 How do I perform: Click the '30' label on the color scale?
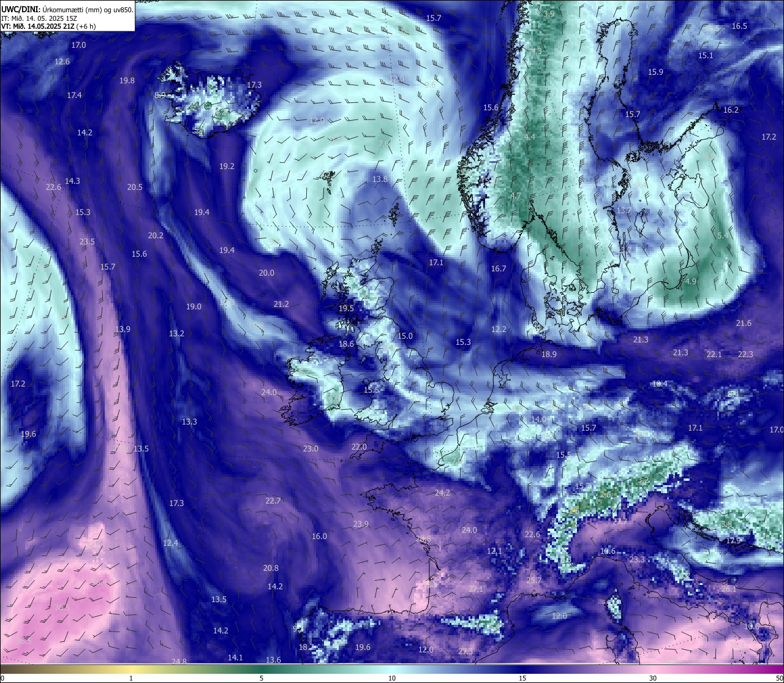(653, 678)
